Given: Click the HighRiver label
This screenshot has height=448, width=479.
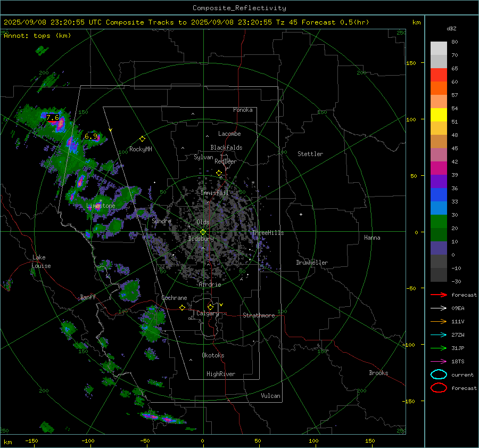Looking at the screenshot, I should tap(221, 374).
